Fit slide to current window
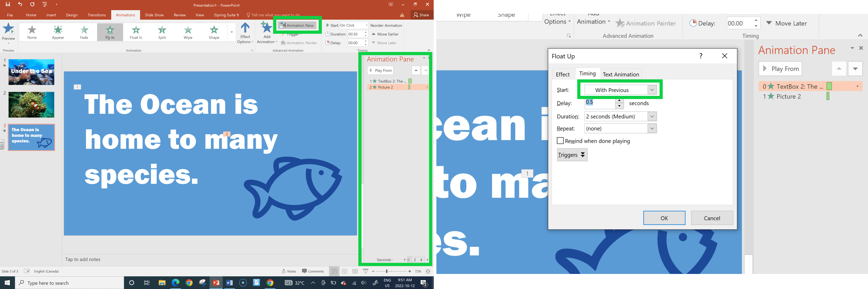The height and width of the screenshot is (289, 868). (x=428, y=271)
